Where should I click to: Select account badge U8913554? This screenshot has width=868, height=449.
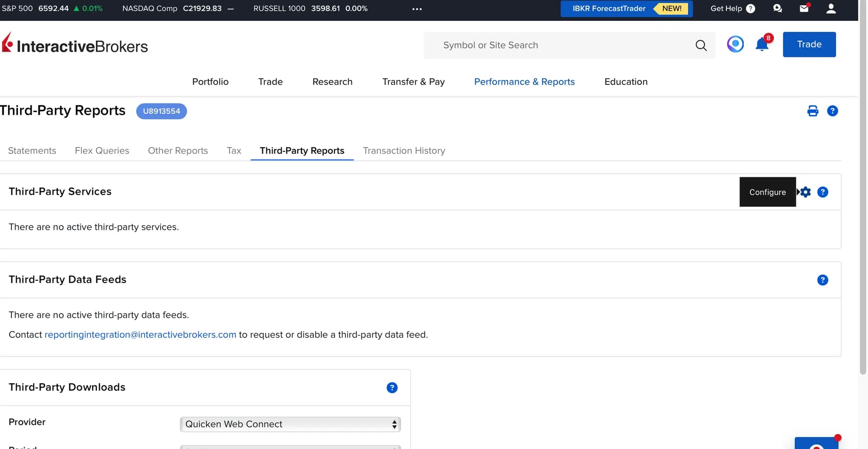(161, 111)
